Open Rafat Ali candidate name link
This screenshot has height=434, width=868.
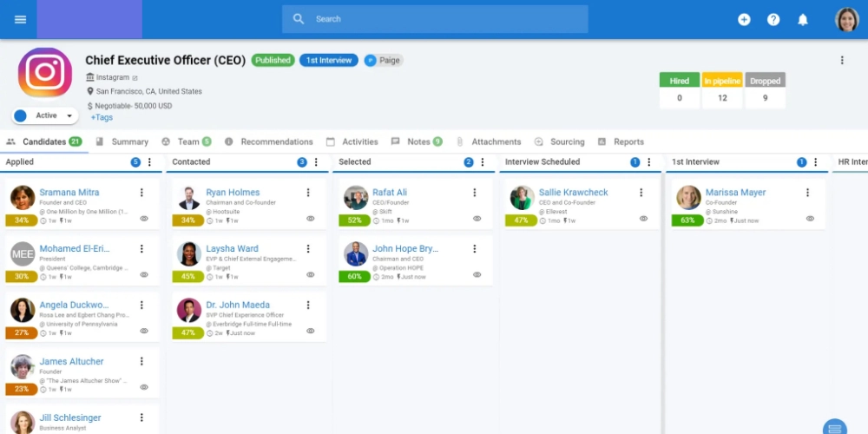(x=390, y=193)
